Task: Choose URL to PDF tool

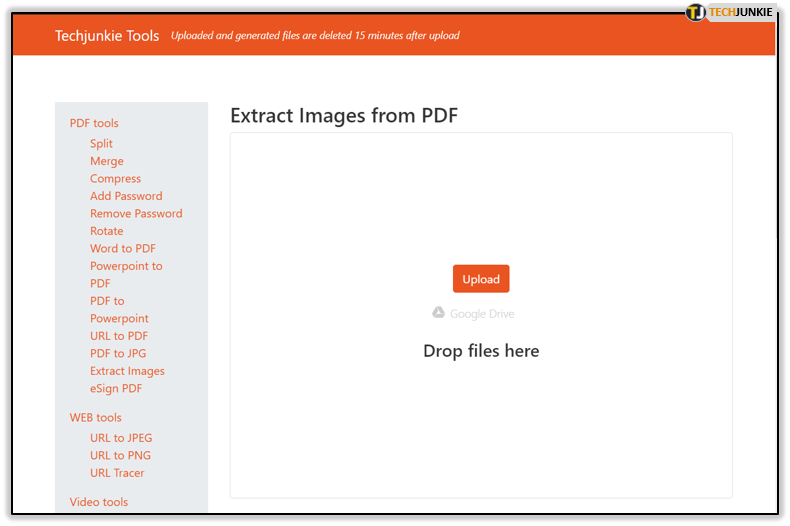Action: click(x=119, y=336)
